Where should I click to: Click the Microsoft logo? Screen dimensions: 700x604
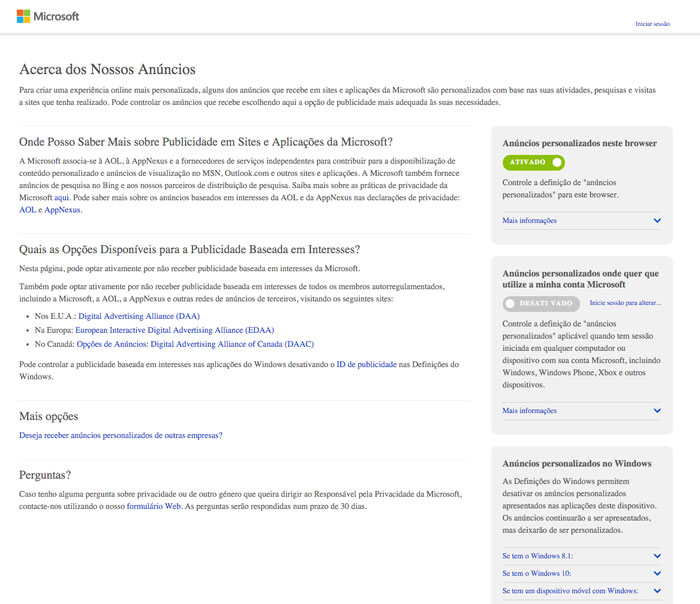(48, 17)
